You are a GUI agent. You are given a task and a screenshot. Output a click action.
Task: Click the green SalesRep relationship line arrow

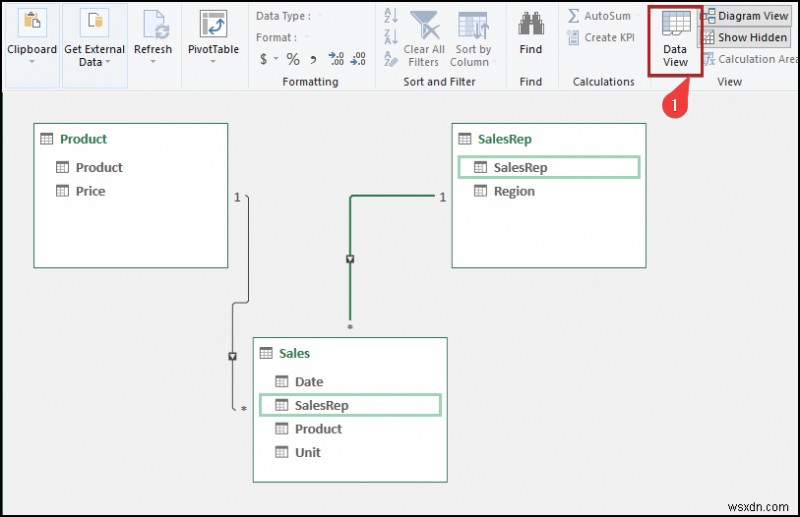[x=350, y=259]
